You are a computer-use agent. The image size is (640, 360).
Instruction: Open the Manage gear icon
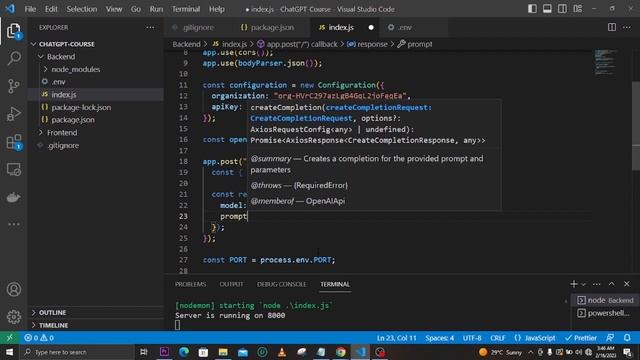click(x=13, y=317)
